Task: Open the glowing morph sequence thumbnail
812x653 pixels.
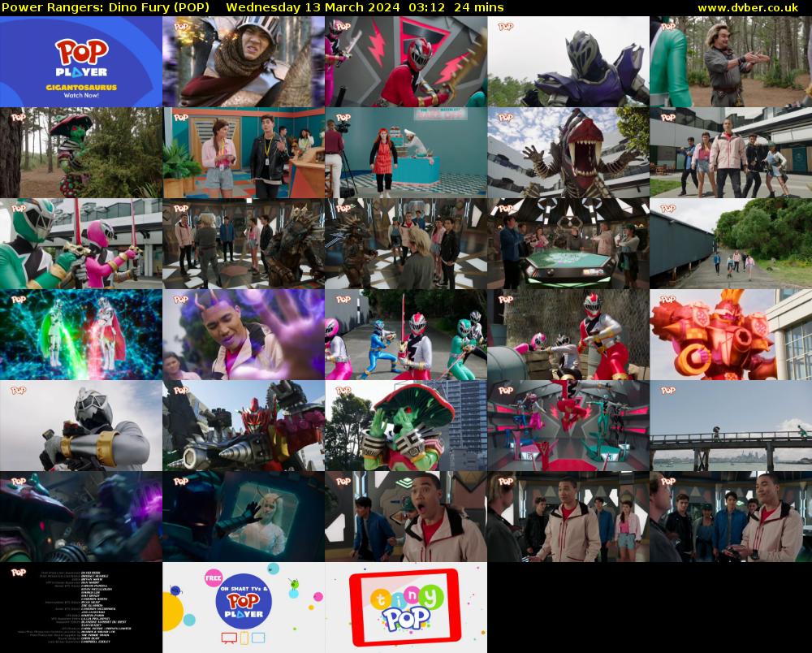Action: coord(80,335)
